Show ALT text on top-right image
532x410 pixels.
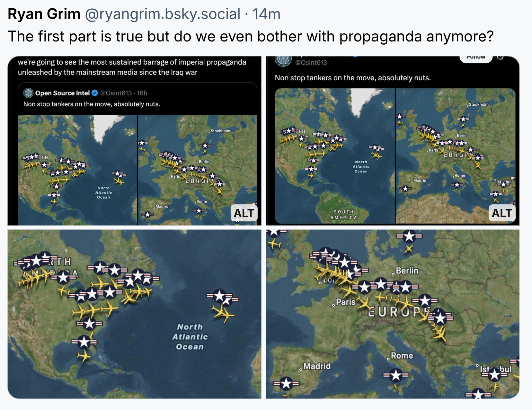[x=502, y=213]
